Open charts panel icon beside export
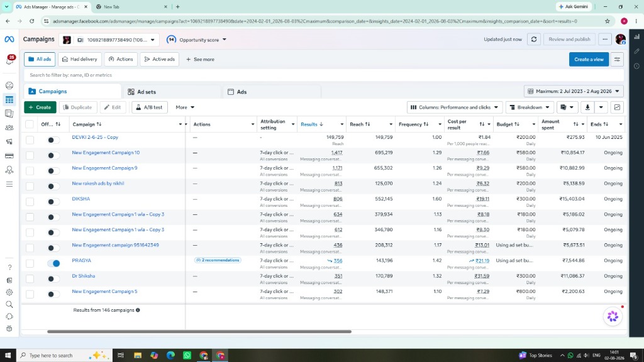 617,107
